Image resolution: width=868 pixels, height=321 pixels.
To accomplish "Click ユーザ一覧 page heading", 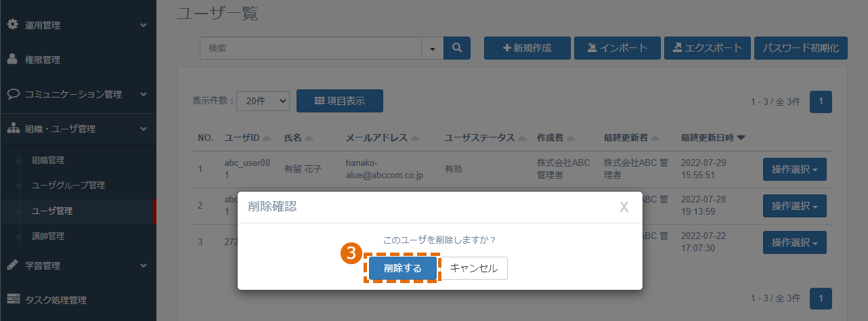I will click(217, 13).
